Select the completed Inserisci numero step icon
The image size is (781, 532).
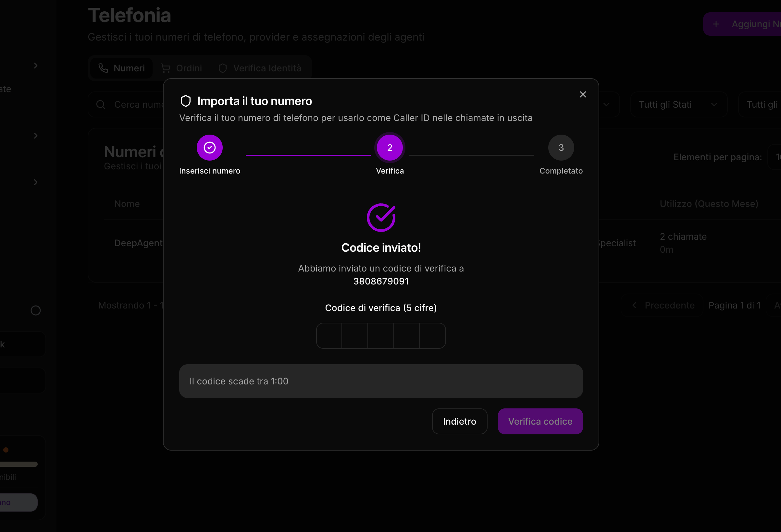pyautogui.click(x=209, y=148)
